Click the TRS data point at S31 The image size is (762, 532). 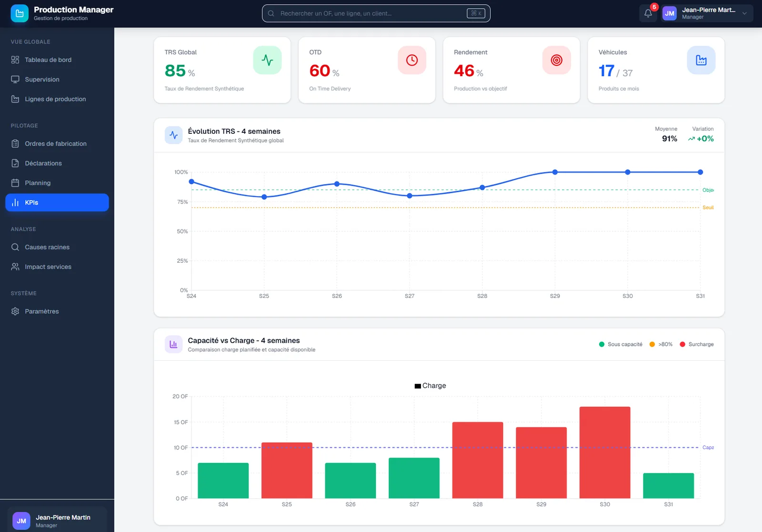click(x=700, y=172)
